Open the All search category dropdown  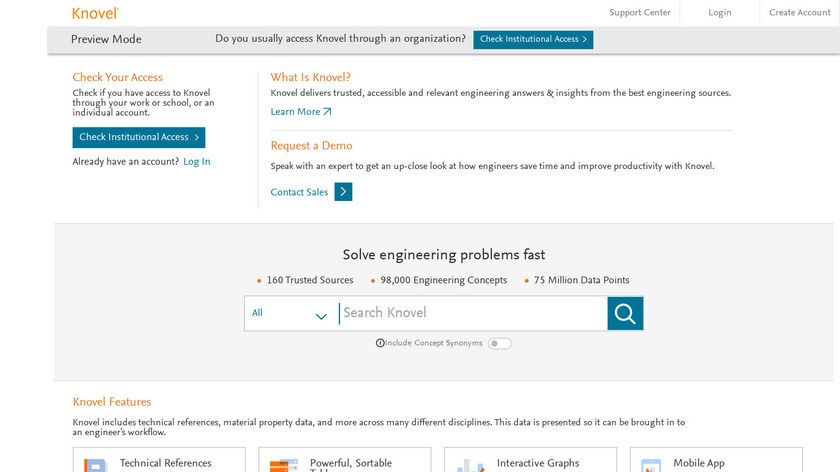[x=289, y=314]
